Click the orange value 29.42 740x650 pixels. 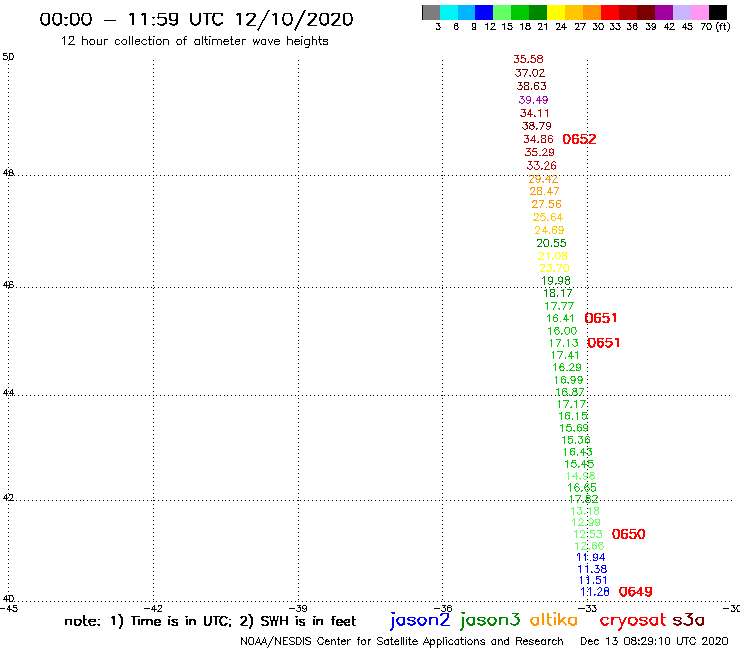(x=543, y=179)
